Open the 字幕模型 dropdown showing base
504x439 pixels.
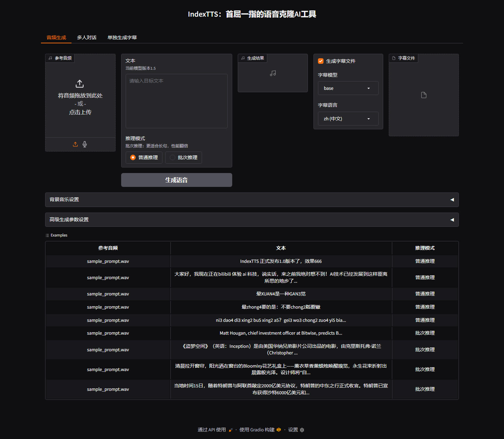click(x=348, y=88)
